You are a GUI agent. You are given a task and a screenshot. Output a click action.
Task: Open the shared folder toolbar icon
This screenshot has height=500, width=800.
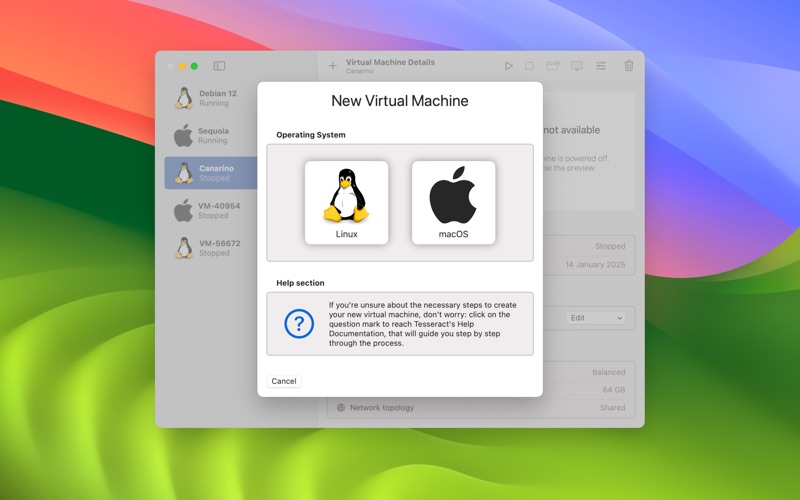[553, 66]
